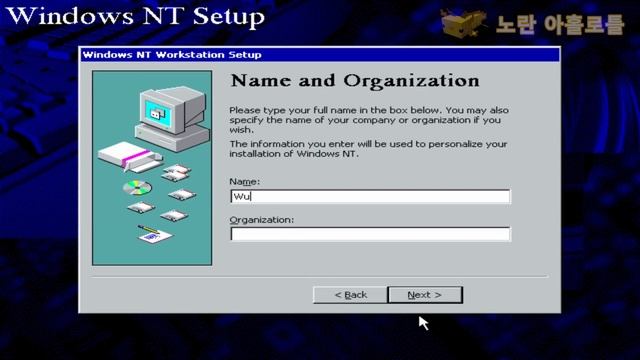
Task: Click the Windows NT Workstation Setup title bar
Action: click(320, 55)
